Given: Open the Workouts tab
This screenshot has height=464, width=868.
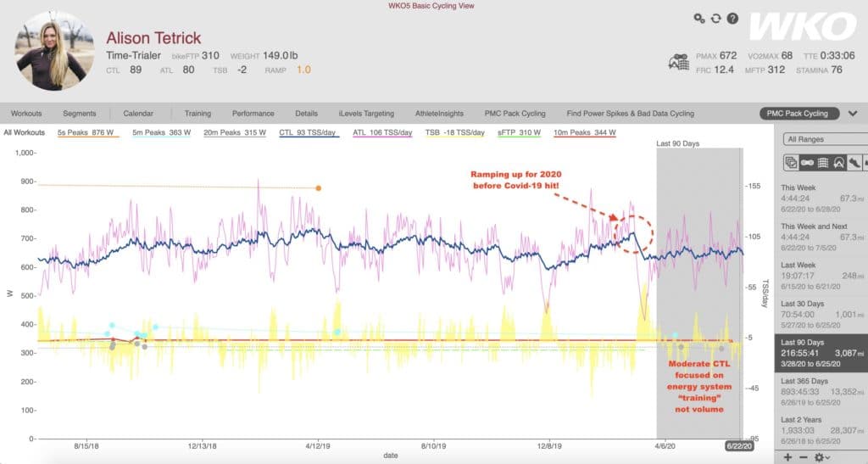Looking at the screenshot, I should pos(26,114).
